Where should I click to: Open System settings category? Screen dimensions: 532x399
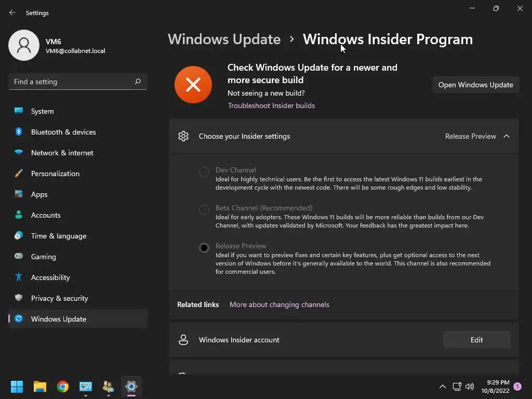(x=78, y=111)
